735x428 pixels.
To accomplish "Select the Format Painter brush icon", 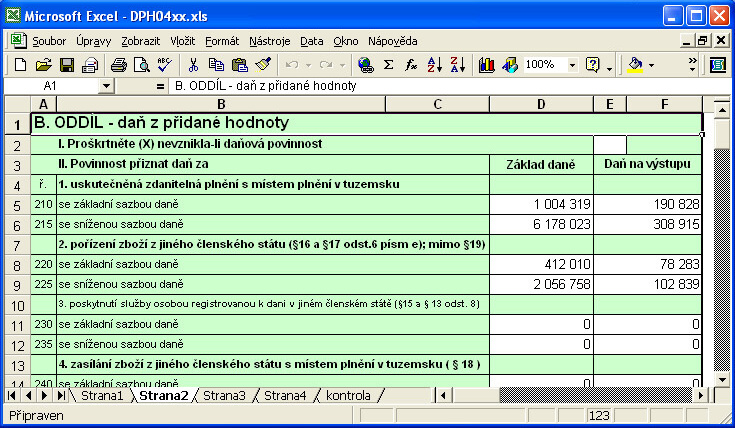I will pyautogui.click(x=263, y=65).
